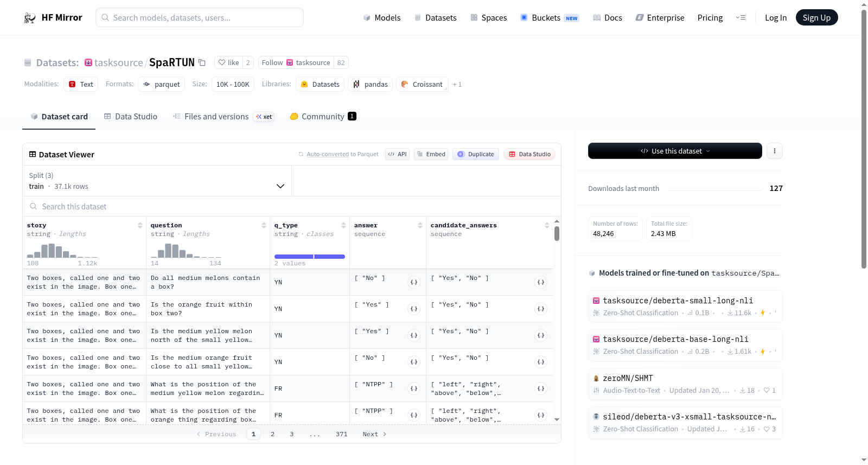Click the question lengths histogram
Screen dimensions: 868x465
point(186,251)
